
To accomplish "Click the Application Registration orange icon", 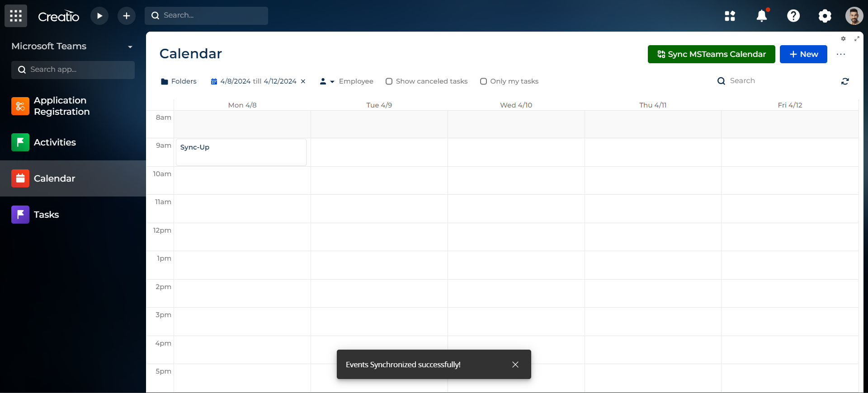I will pyautogui.click(x=20, y=106).
